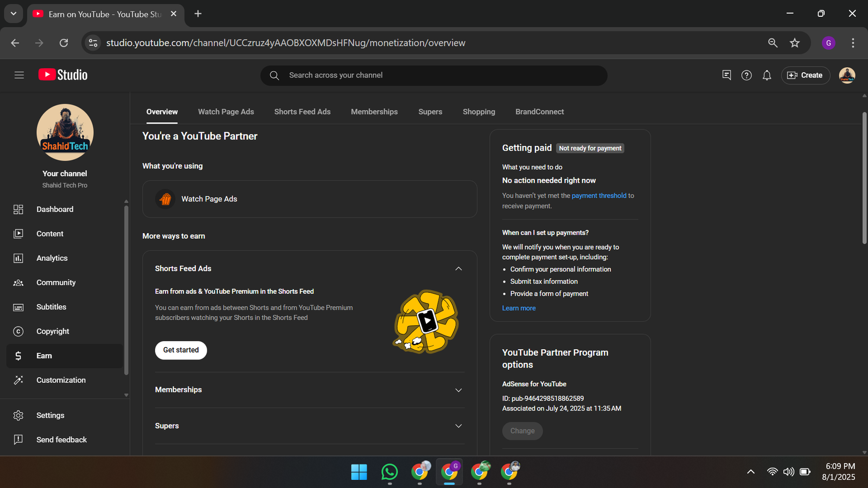
Task: Open the channel comments icon in header
Action: (726, 75)
